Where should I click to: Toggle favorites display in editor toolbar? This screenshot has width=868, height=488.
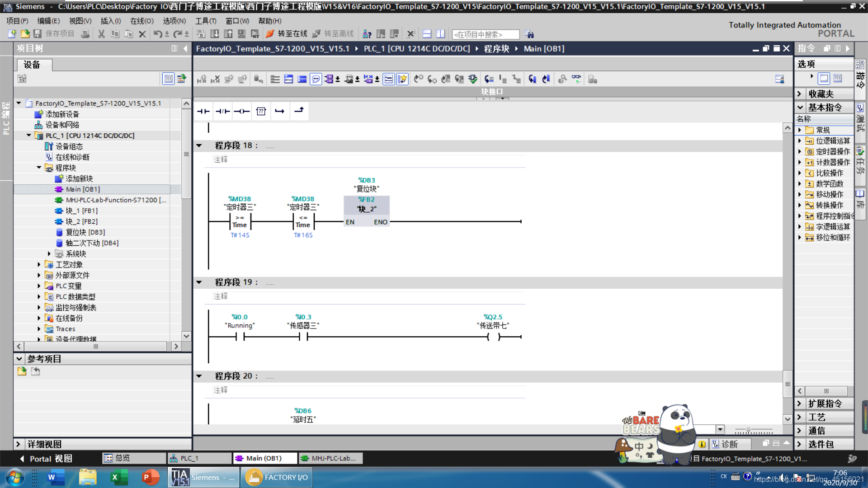[402, 79]
